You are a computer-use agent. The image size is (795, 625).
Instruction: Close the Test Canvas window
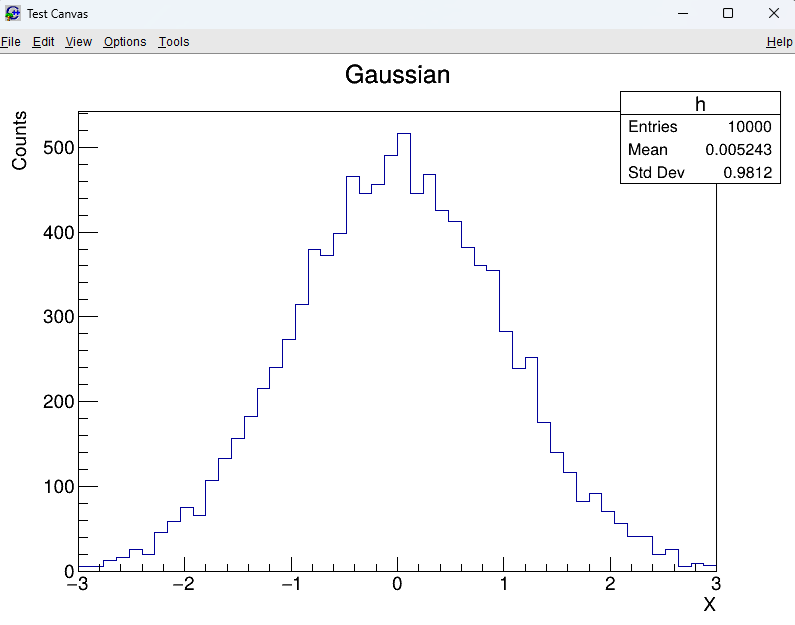773,13
